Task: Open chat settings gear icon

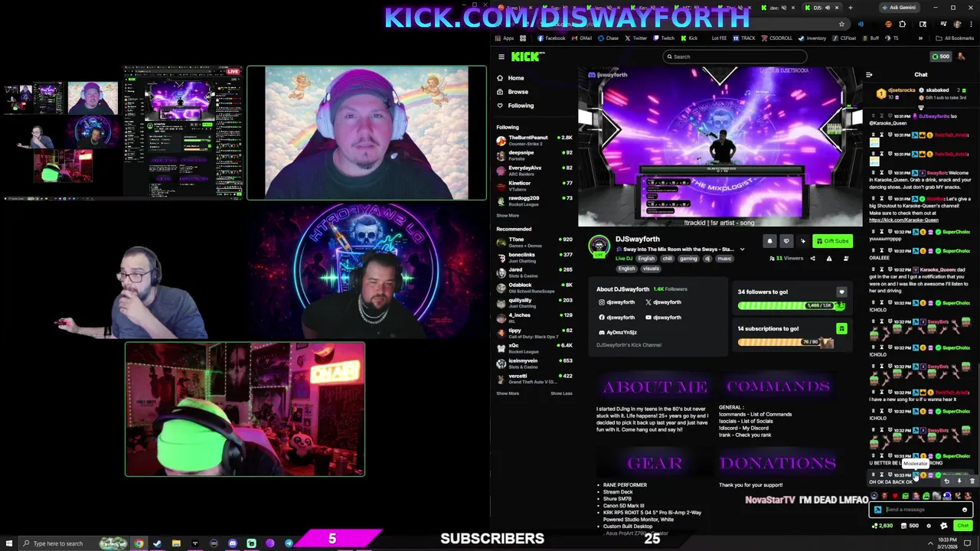Action: pyautogui.click(x=929, y=526)
